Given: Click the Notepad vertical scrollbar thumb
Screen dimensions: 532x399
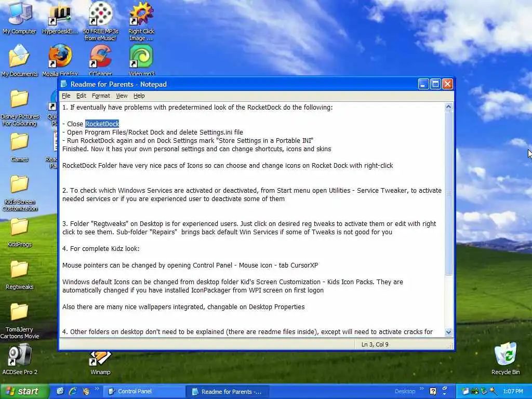Looking at the screenshot, I should point(448,193).
